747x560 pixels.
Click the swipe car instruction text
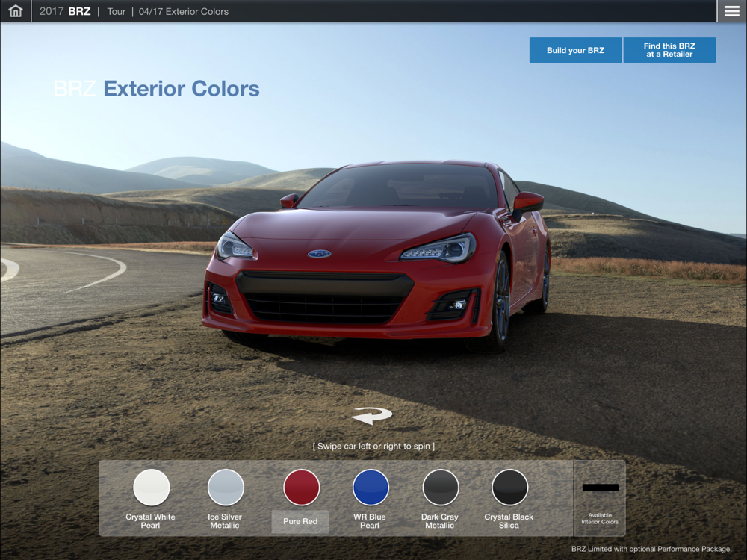point(373,447)
